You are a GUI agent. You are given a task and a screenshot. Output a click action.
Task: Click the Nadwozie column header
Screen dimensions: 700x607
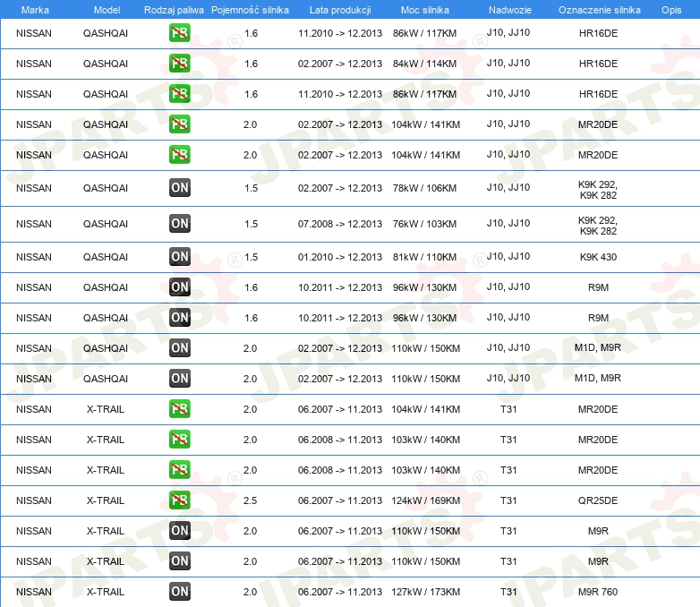point(510,10)
